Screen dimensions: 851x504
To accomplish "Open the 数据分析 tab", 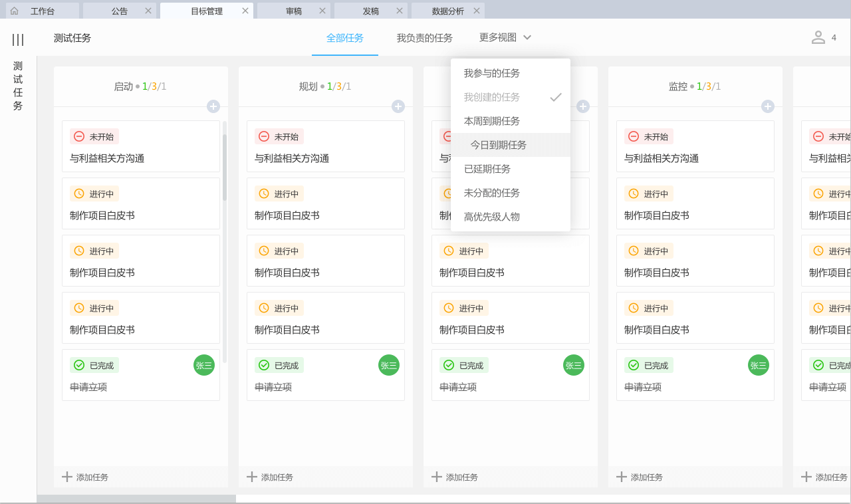I will [447, 11].
